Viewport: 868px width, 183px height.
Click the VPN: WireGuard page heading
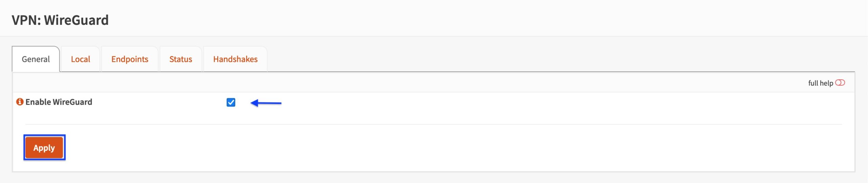[60, 20]
